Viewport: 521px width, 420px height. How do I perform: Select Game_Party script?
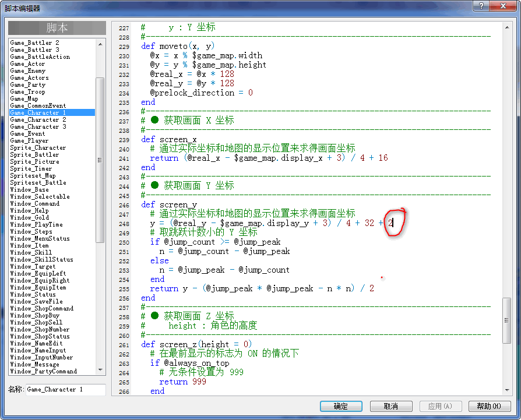pos(27,84)
